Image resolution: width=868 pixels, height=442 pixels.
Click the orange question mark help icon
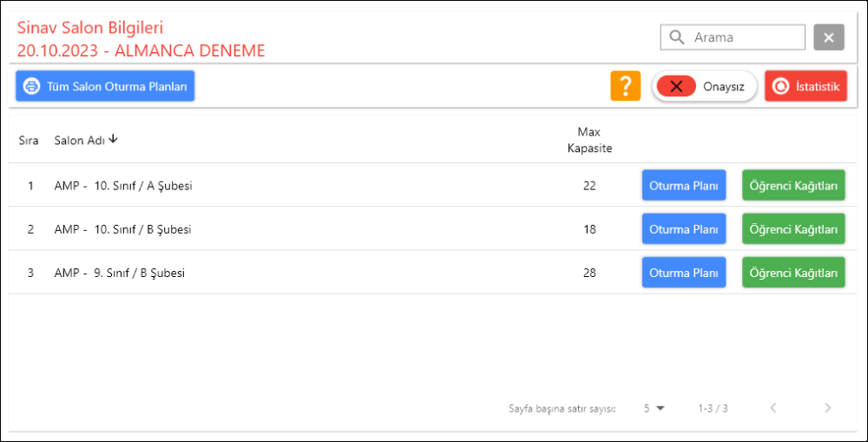(x=625, y=86)
